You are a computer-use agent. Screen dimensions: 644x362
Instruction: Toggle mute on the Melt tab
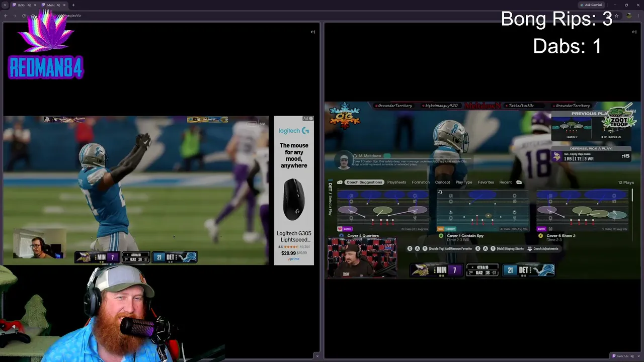tap(58, 5)
